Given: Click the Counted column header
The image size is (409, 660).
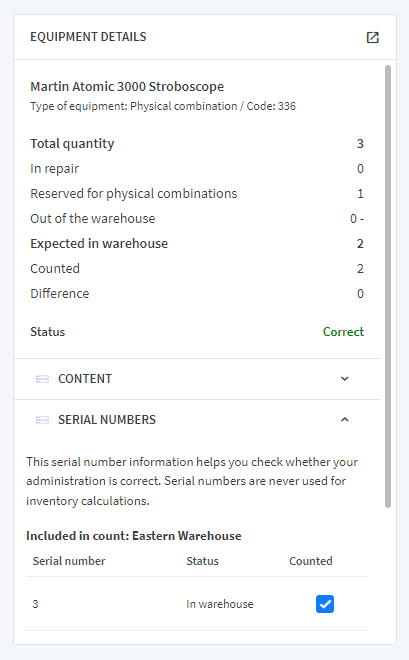Looking at the screenshot, I should pos(311,561).
